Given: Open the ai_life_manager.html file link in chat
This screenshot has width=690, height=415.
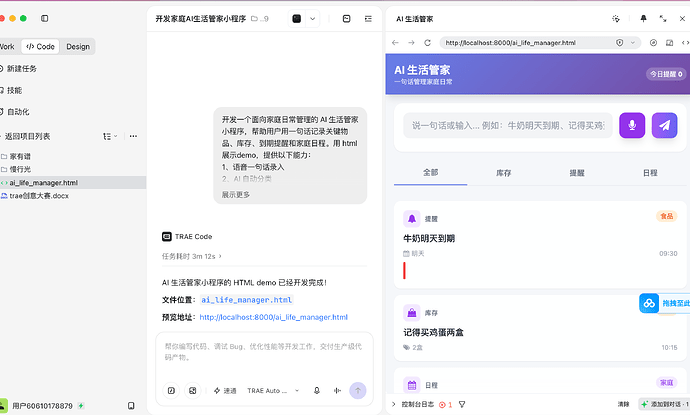Looking at the screenshot, I should coord(246,300).
